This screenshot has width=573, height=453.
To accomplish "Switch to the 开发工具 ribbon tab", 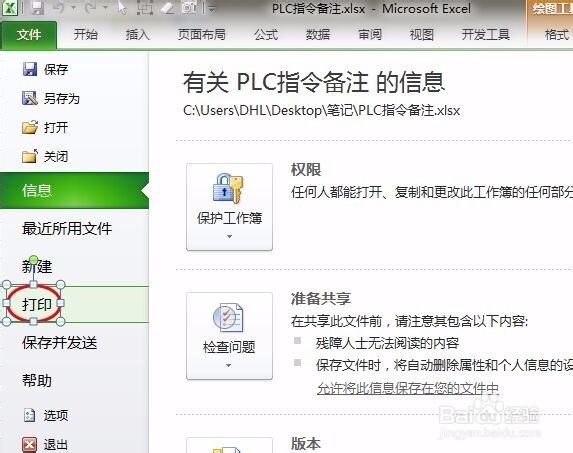I will point(486,35).
